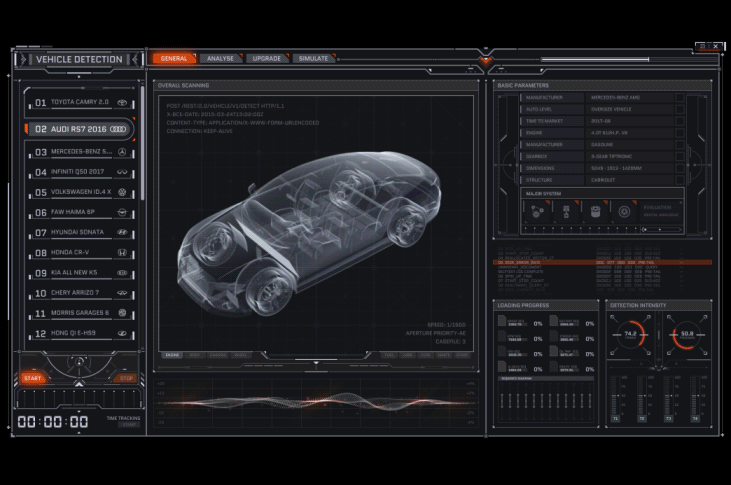Click the T4 button in Detection Intensity
Image resolution: width=731 pixels, height=485 pixels.
point(695,418)
